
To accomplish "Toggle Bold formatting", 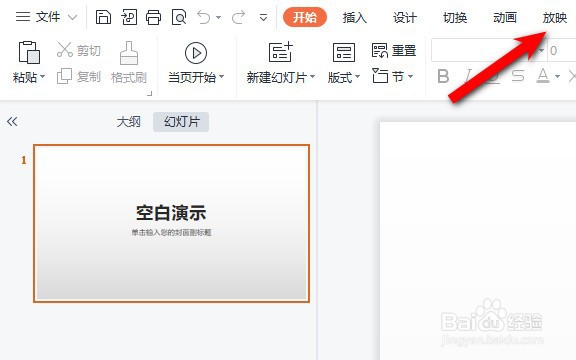I will tap(443, 76).
